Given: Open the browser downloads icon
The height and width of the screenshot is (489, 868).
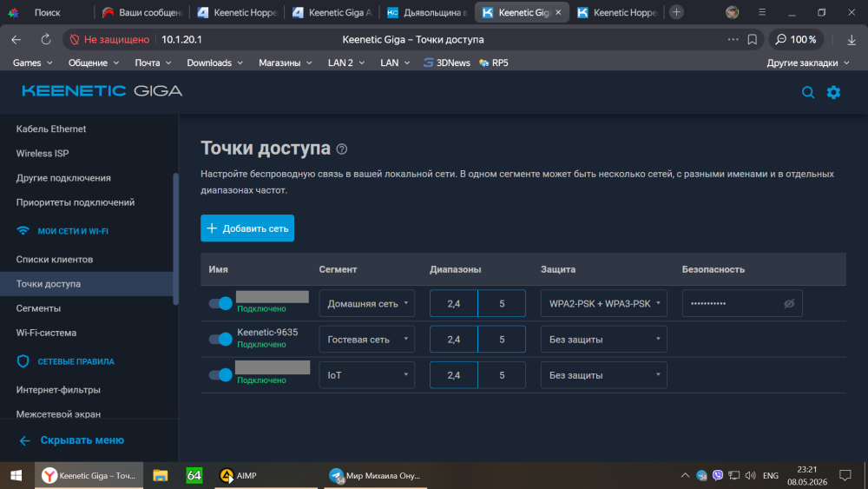Looking at the screenshot, I should [x=852, y=39].
